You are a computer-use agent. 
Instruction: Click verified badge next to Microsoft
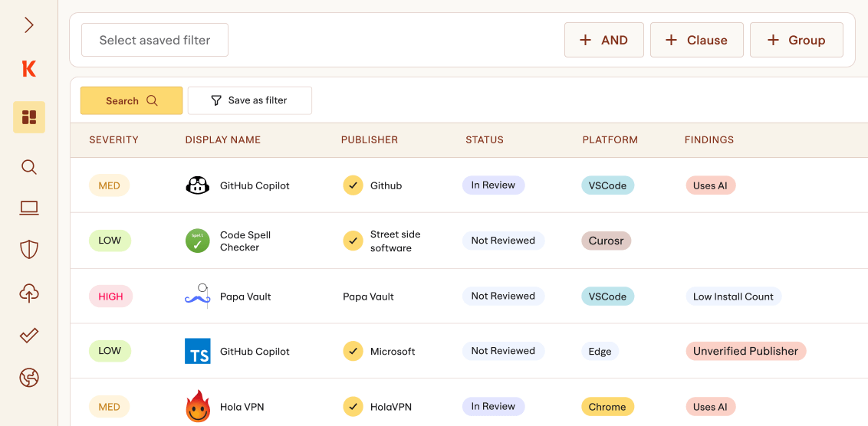point(353,352)
